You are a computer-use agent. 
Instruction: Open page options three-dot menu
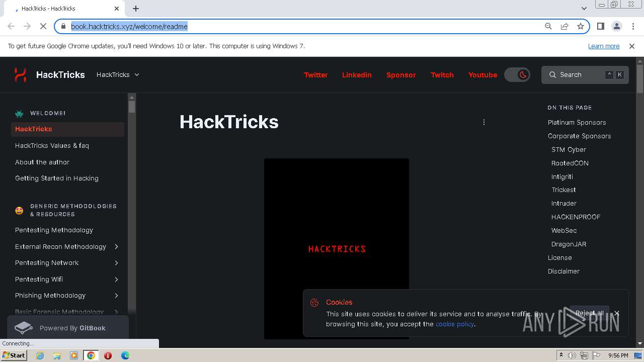[x=484, y=122]
